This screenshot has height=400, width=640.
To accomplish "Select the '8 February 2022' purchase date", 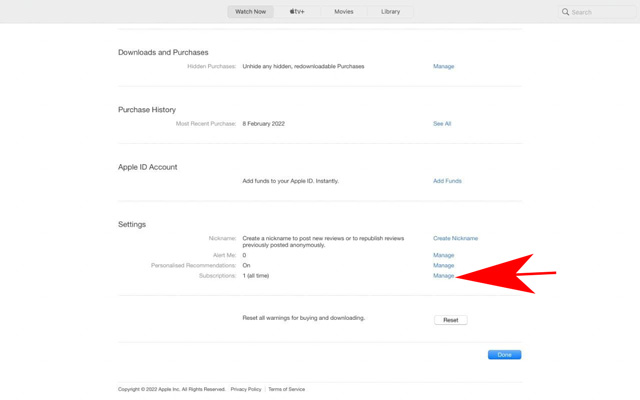I will (263, 124).
